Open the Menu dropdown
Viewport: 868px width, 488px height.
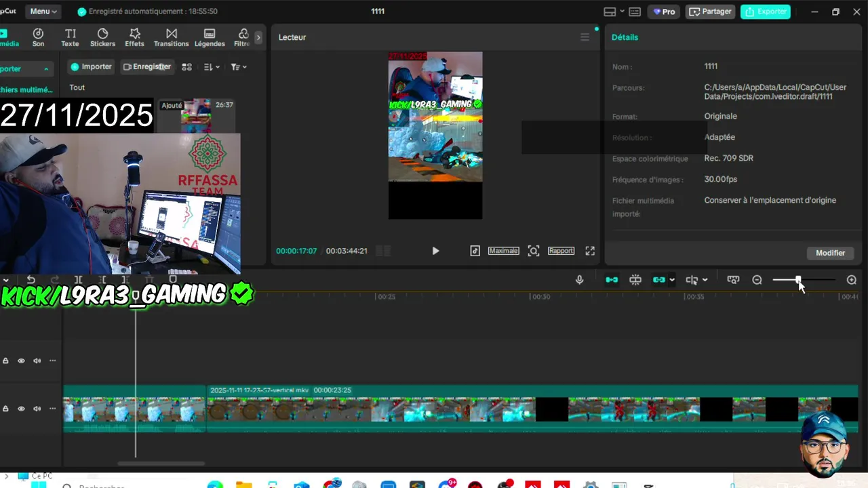point(43,12)
